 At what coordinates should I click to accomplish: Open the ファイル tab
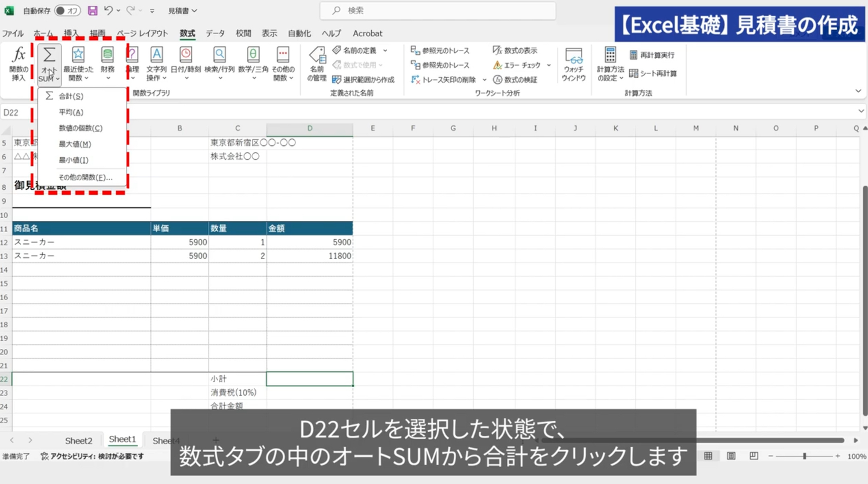pos(13,33)
